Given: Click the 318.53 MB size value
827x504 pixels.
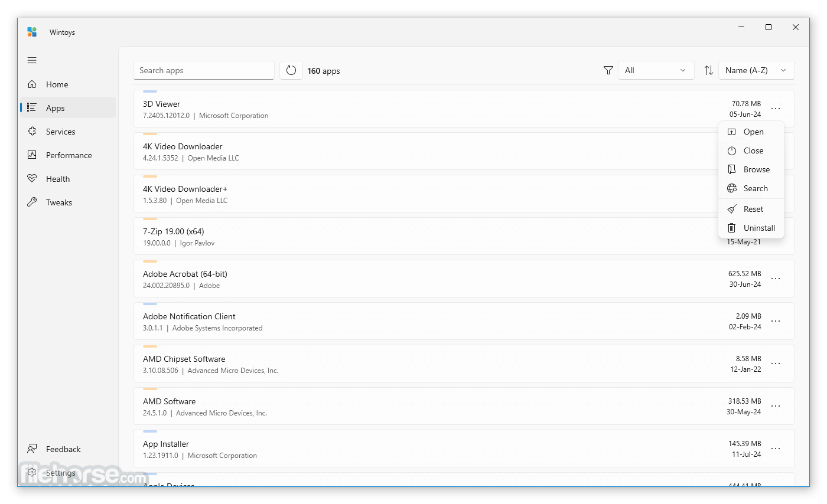Looking at the screenshot, I should pos(744,401).
